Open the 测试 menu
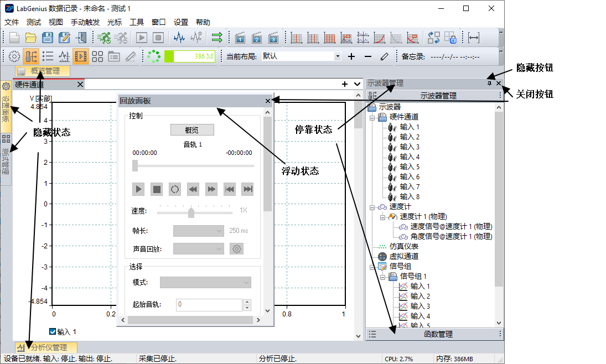This screenshot has height=364, width=606. pos(34,22)
